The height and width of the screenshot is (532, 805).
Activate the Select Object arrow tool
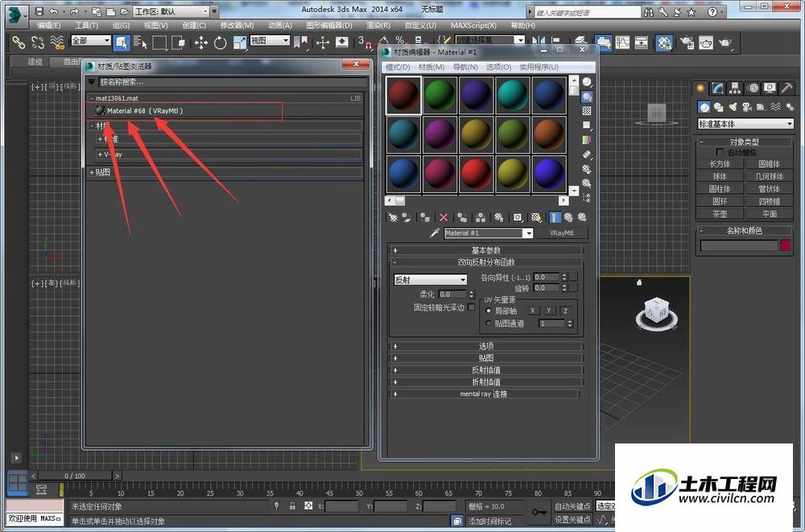(x=122, y=43)
